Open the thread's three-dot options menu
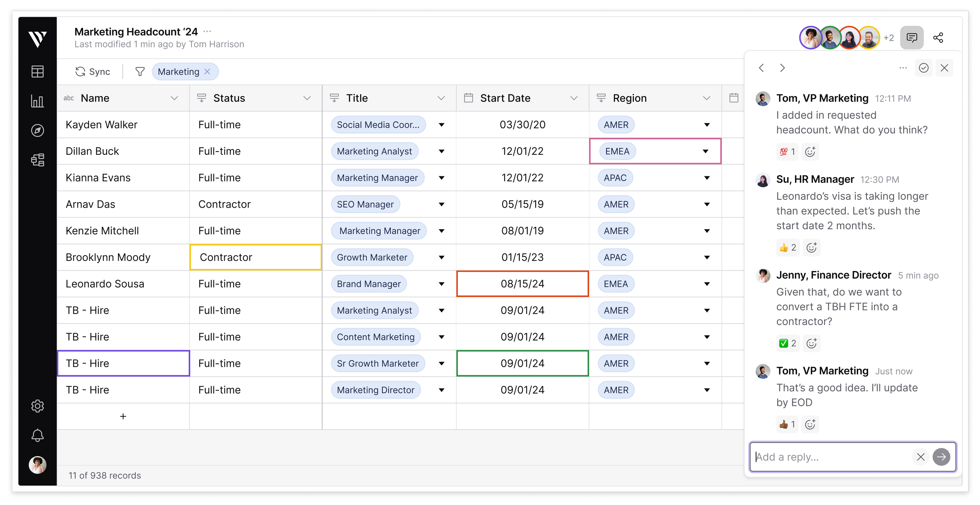The image size is (980, 505). click(903, 68)
